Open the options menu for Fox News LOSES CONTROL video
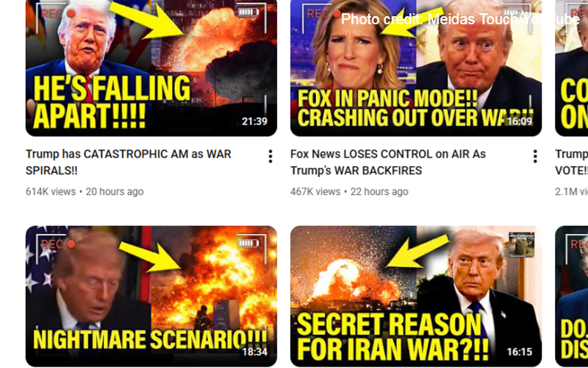This screenshot has height=368, width=588. (x=535, y=156)
